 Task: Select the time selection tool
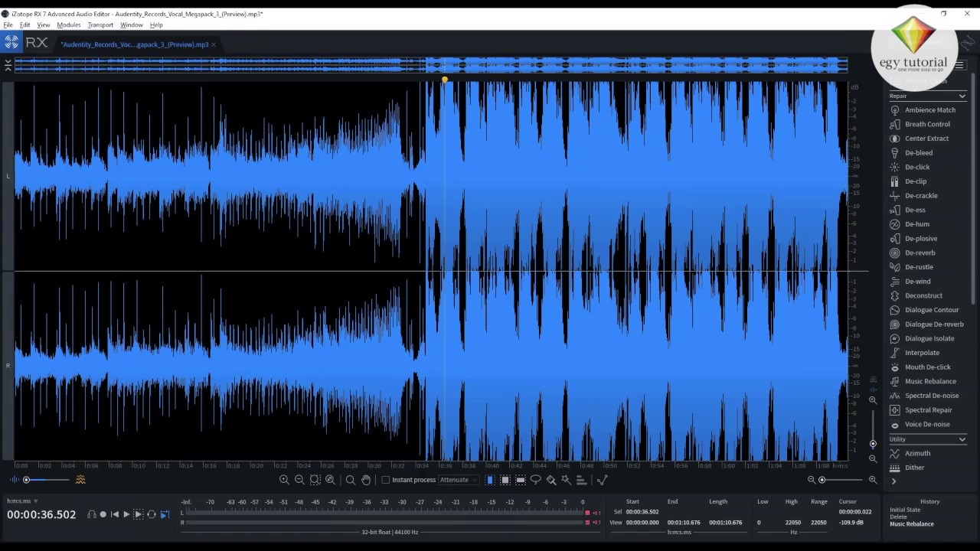pos(490,480)
